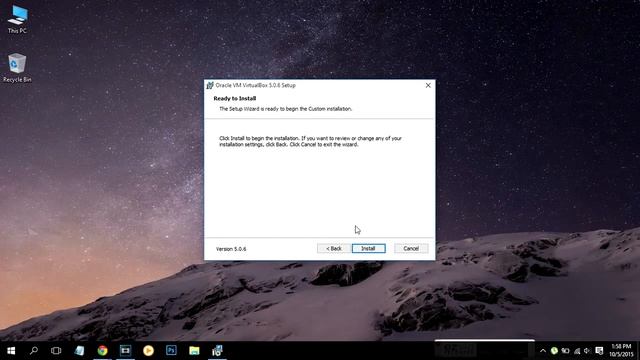Image resolution: width=640 pixels, height=360 pixels.
Task: Open the network signal tray icon
Action: [577, 351]
